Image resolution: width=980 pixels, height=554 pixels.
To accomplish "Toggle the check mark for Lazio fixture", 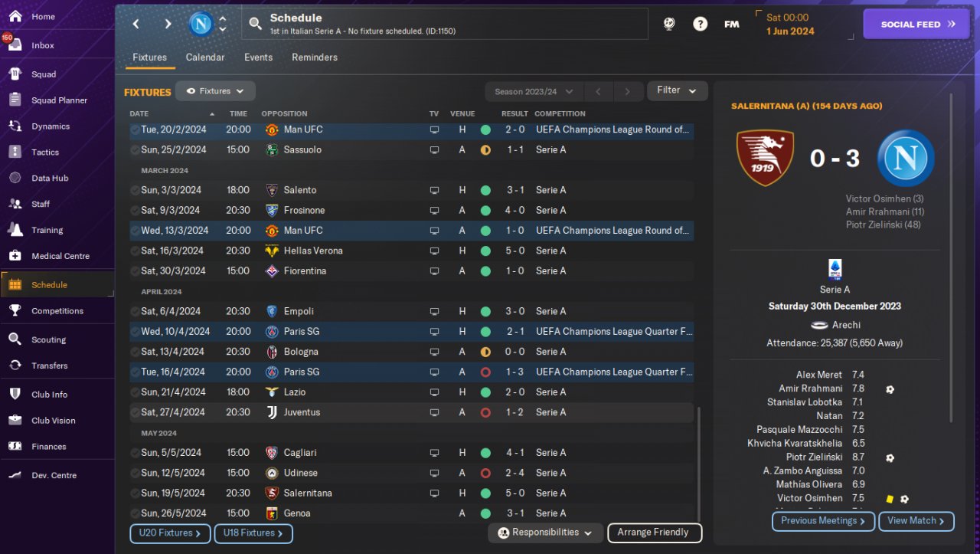I will 135,392.
